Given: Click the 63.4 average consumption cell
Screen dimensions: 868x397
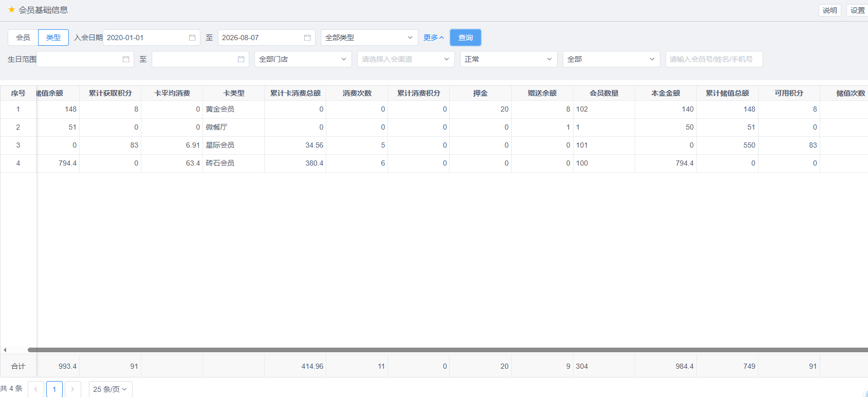Looking at the screenshot, I should click(172, 164).
